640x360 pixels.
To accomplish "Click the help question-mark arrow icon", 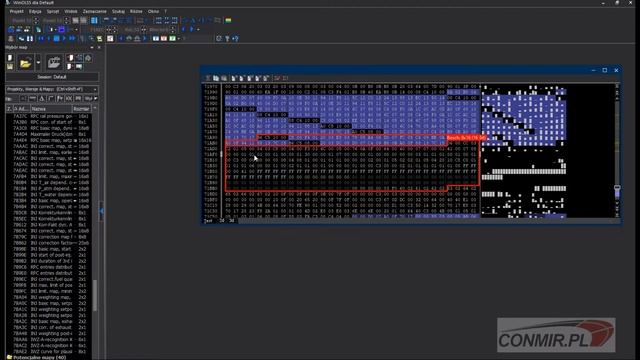I will (236, 39).
